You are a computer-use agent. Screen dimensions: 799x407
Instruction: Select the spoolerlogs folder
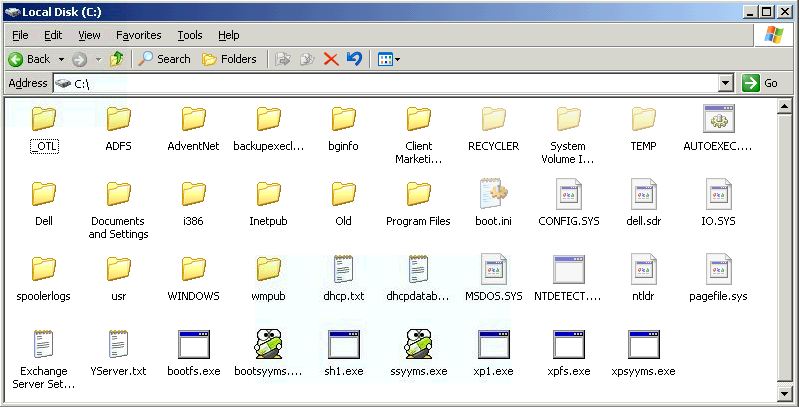(x=43, y=279)
